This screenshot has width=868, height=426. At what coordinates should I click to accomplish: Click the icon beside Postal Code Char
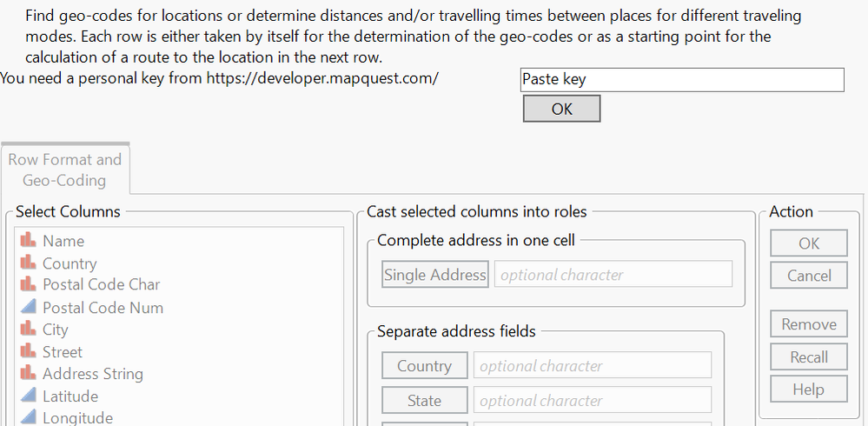tap(28, 284)
